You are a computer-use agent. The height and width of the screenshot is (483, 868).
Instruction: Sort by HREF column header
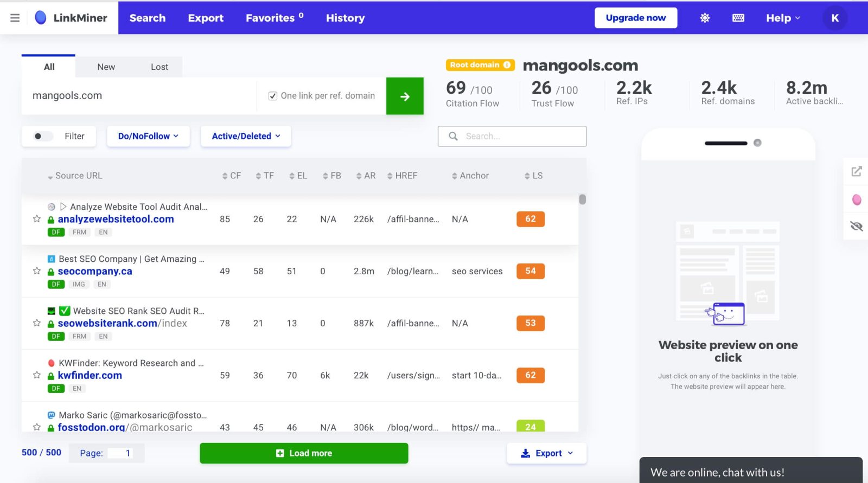[x=403, y=176]
